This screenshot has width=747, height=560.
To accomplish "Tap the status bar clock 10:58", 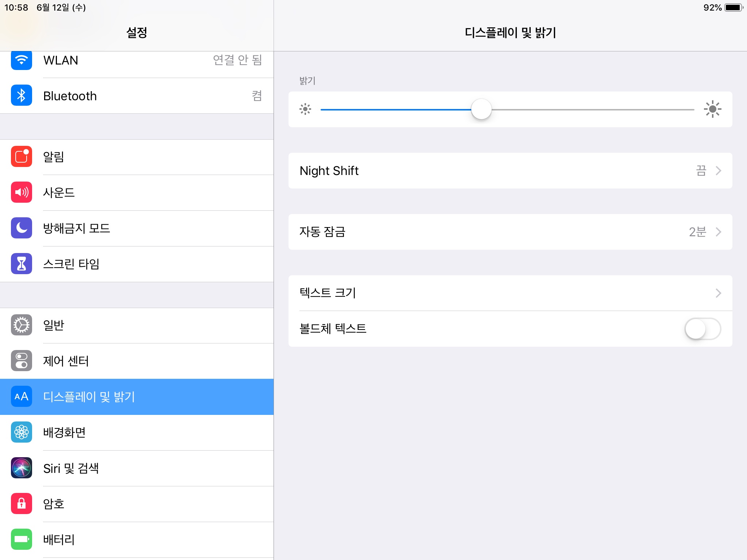I will [x=16, y=8].
